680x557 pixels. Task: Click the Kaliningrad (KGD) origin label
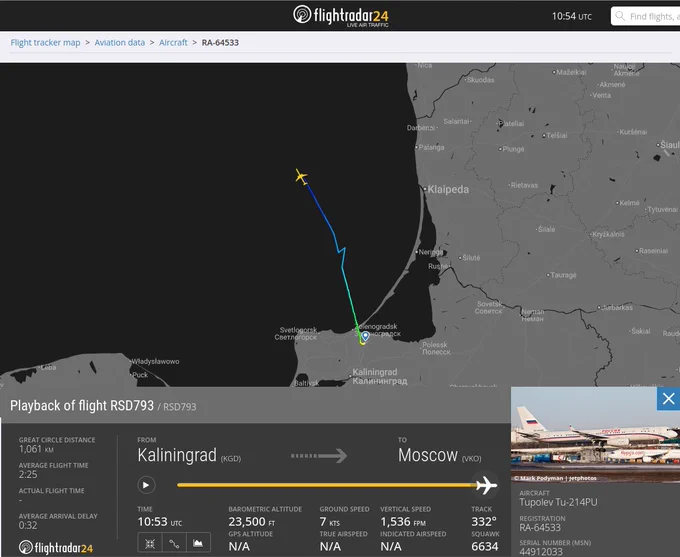point(189,455)
